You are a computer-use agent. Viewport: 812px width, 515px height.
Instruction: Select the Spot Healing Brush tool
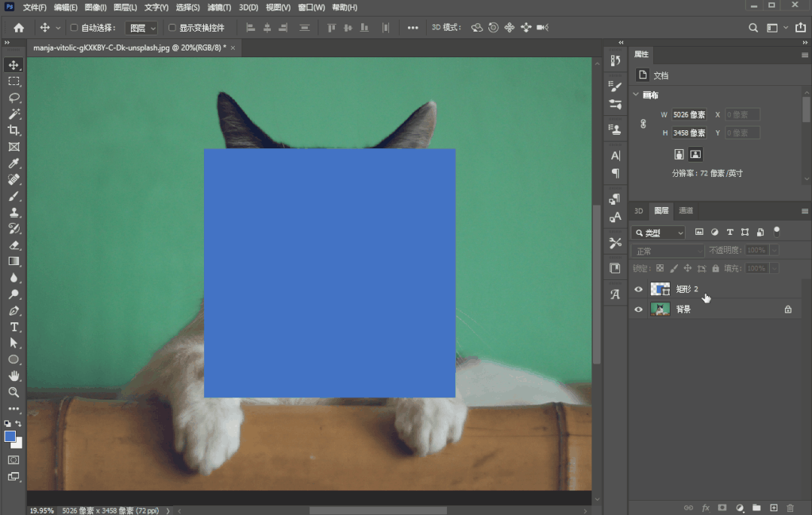click(x=14, y=179)
